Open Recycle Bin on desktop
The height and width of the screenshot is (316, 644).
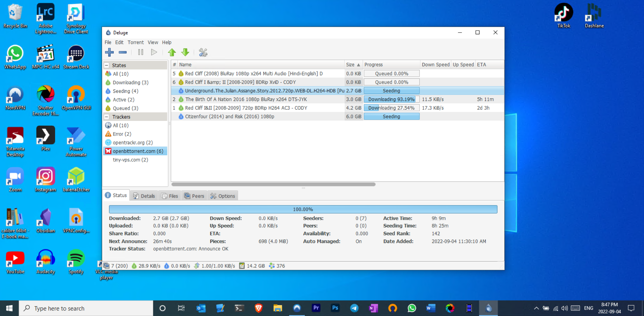click(x=15, y=16)
